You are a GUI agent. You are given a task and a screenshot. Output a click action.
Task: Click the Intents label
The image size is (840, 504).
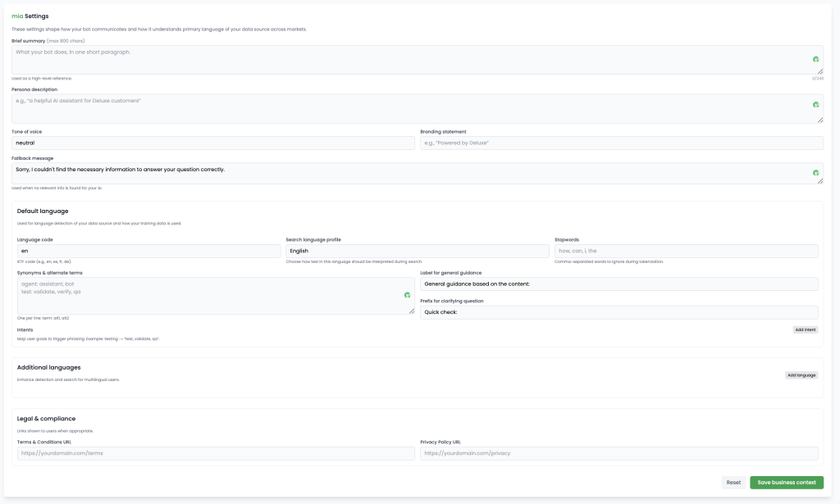click(x=25, y=330)
